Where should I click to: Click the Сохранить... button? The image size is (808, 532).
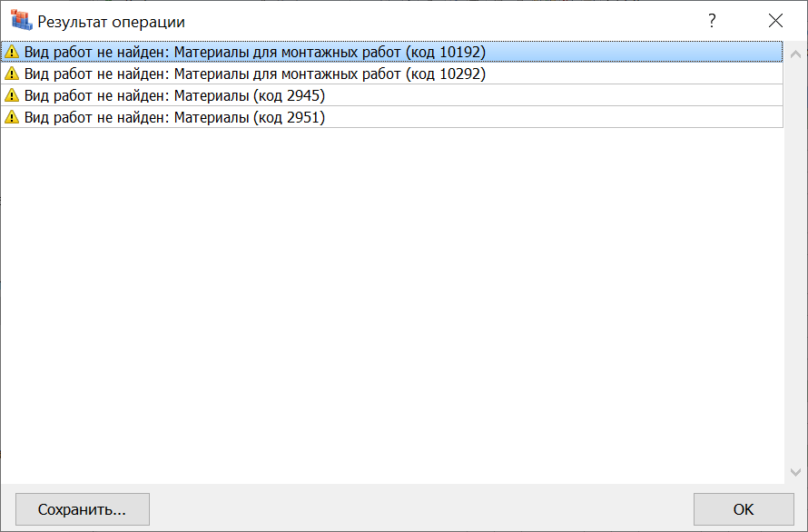click(83, 509)
